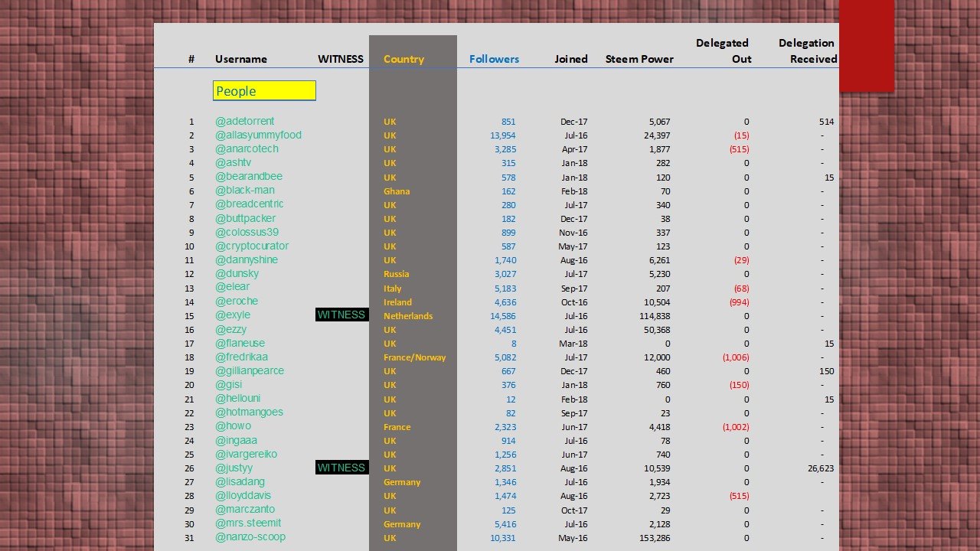Image resolution: width=980 pixels, height=551 pixels.
Task: Select joined date Nov-16
Action: click(573, 233)
